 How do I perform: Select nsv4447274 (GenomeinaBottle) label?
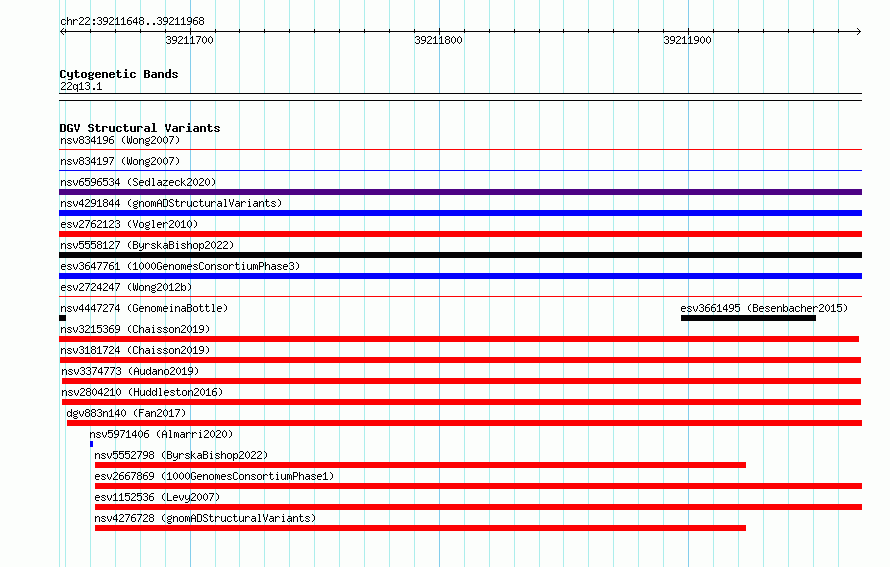point(144,308)
